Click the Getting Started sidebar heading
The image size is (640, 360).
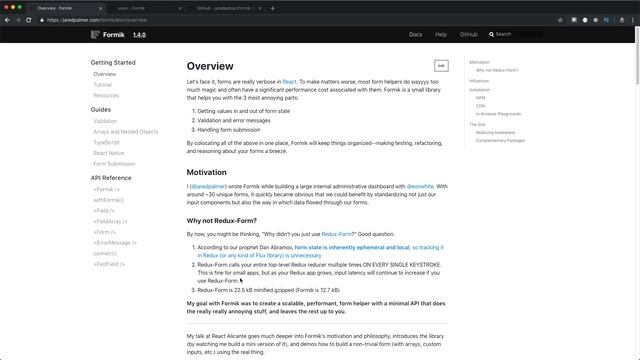pos(113,63)
